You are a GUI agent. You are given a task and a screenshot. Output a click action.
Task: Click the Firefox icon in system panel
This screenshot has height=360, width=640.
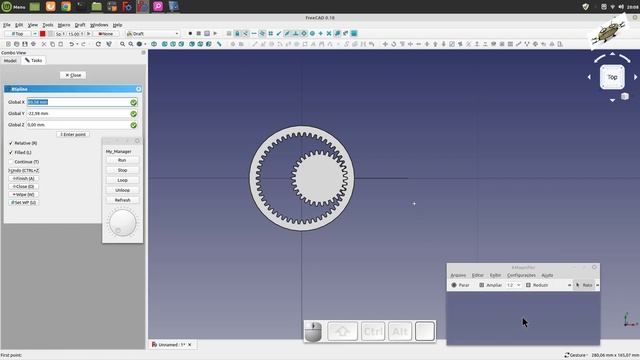click(51, 6)
